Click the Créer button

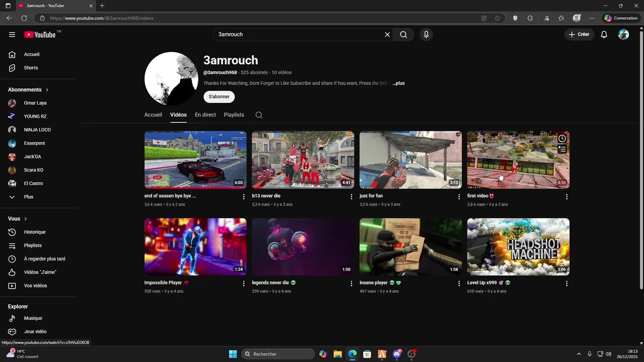[x=579, y=35]
